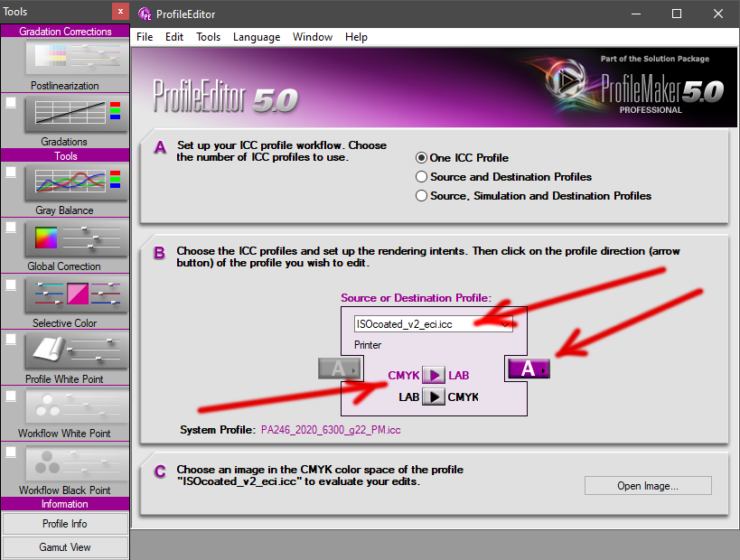
Task: Open the Tools menu
Action: pyautogui.click(x=208, y=37)
